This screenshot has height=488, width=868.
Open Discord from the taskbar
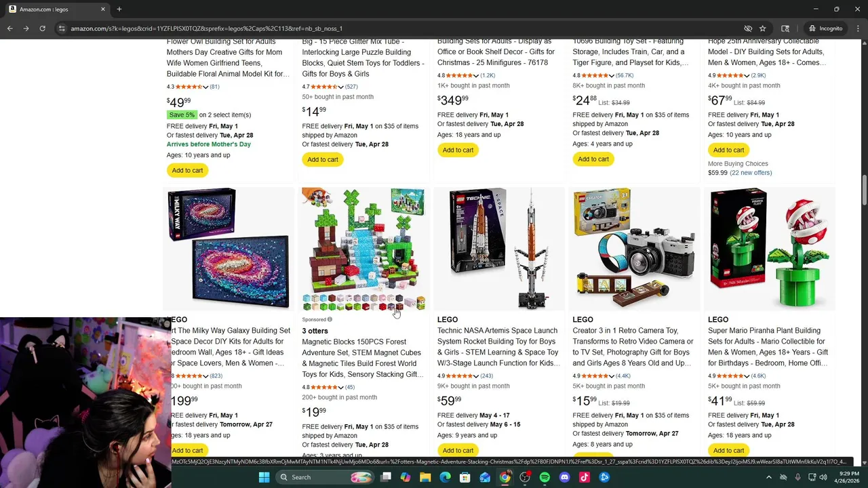pyautogui.click(x=564, y=477)
